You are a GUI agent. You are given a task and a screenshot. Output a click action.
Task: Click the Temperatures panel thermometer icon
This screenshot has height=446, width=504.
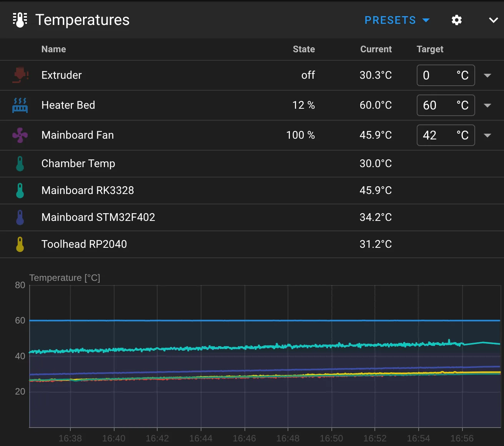click(x=20, y=20)
